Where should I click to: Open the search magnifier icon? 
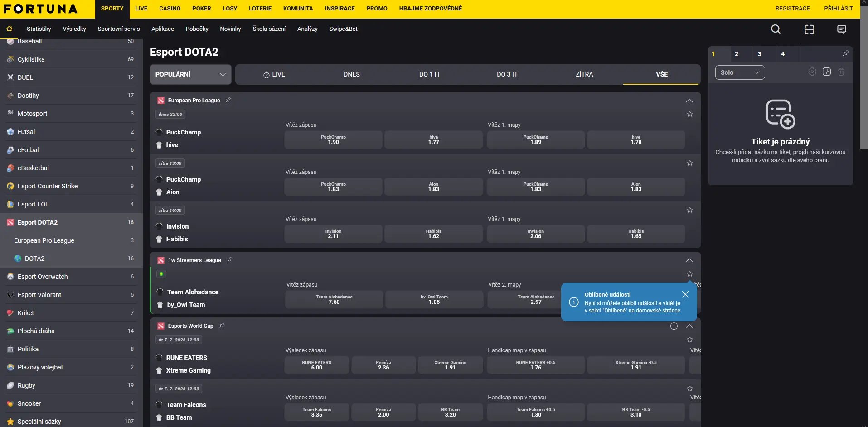tap(776, 29)
